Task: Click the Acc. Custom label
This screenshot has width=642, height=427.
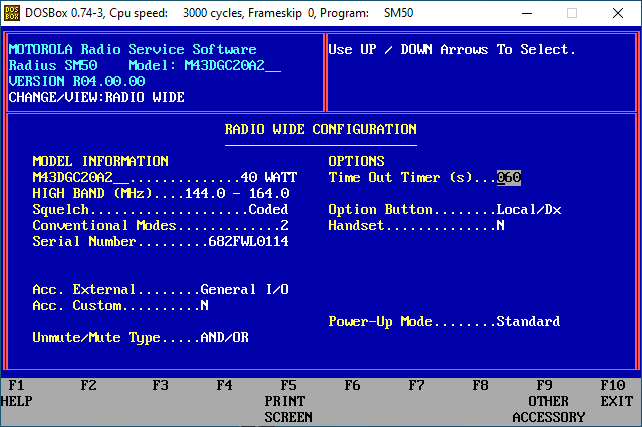Action: [x=77, y=305]
